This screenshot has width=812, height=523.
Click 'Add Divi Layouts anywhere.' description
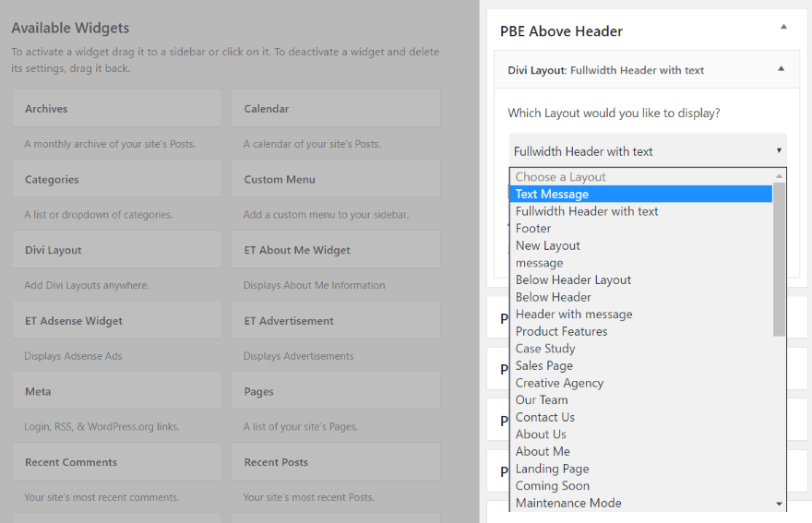pos(87,285)
